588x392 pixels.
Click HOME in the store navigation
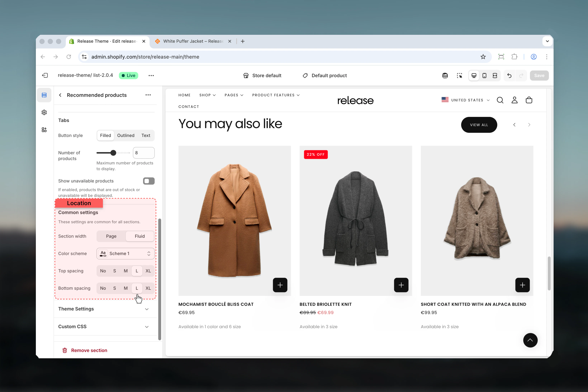[184, 95]
